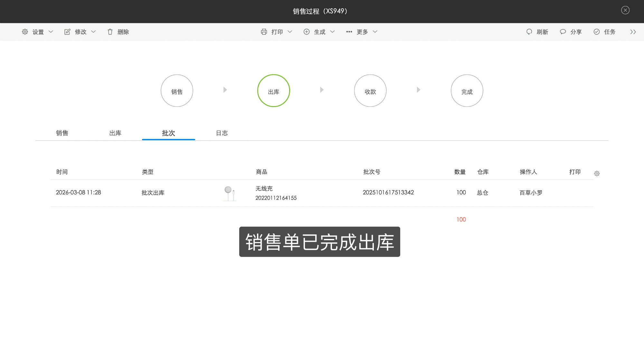Click the double-chevron expand button on toolbar
644x345 pixels.
(x=633, y=32)
